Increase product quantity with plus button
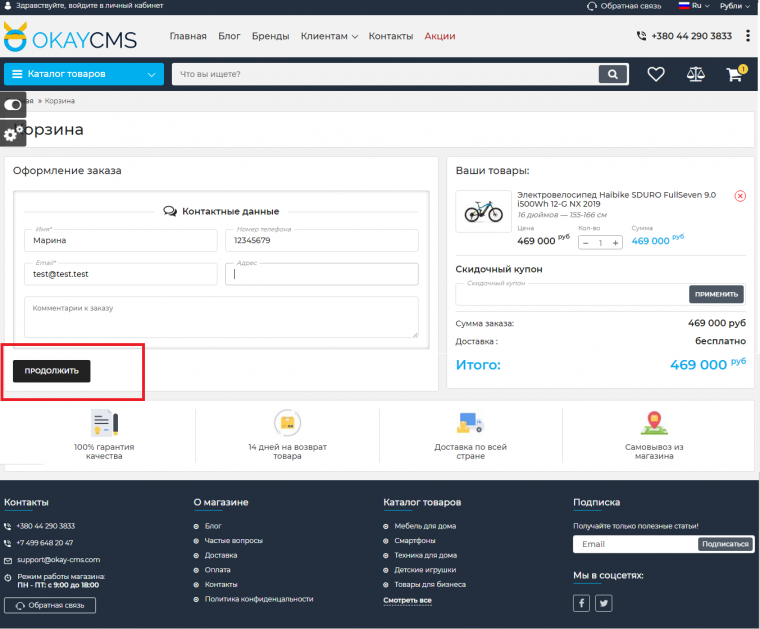This screenshot has width=760, height=629. point(615,242)
